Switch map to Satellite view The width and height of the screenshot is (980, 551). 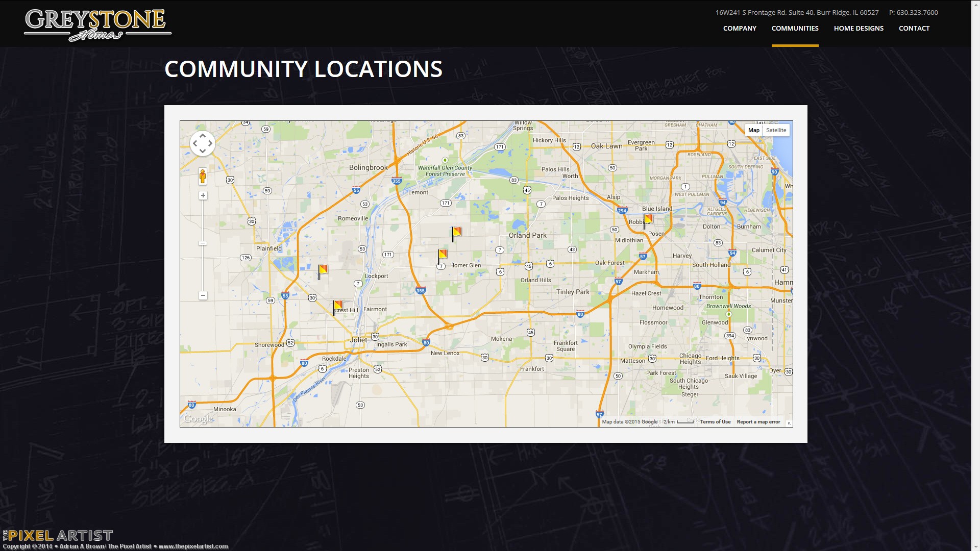776,130
